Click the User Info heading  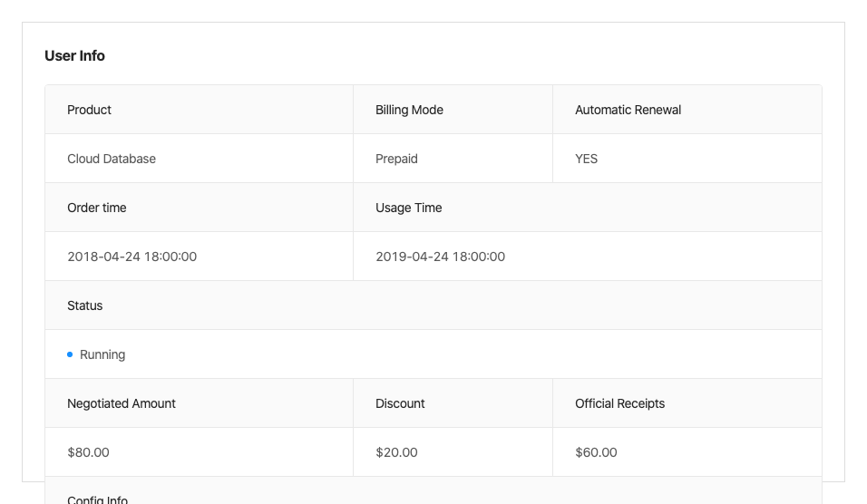74,55
